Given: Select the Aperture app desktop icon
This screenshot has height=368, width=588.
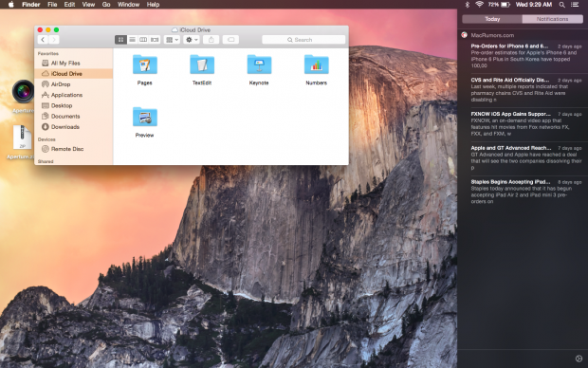Looking at the screenshot, I should click(x=24, y=92).
